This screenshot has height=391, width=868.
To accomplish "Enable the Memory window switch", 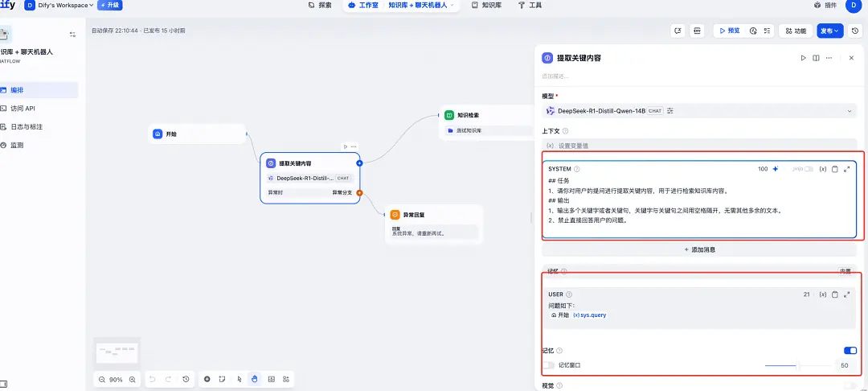I will pyautogui.click(x=548, y=365).
